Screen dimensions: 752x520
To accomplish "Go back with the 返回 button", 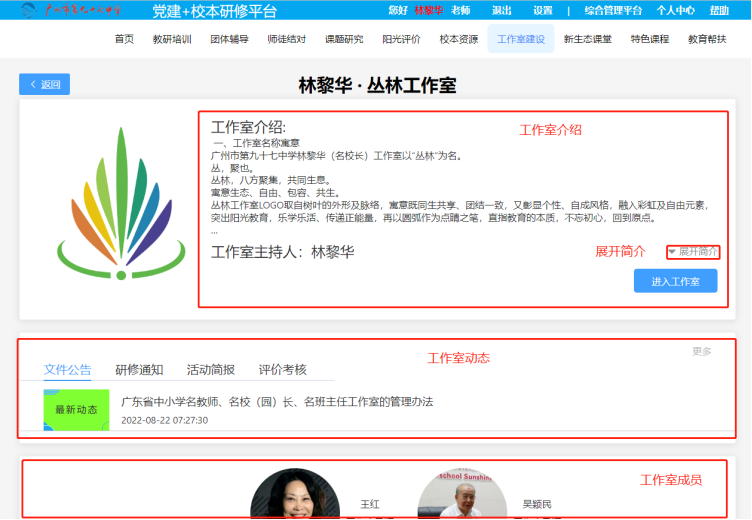I will pyautogui.click(x=45, y=84).
